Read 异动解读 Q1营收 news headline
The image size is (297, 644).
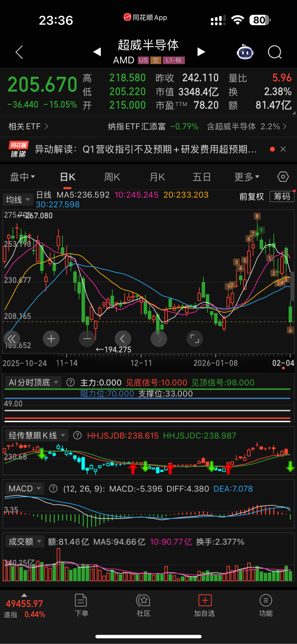click(146, 149)
